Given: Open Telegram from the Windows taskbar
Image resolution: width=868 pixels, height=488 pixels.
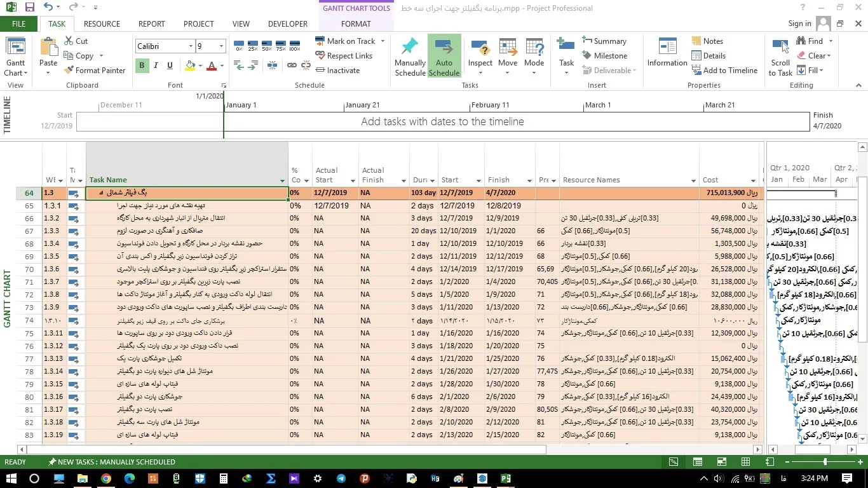Looking at the screenshot, I should tap(341, 478).
